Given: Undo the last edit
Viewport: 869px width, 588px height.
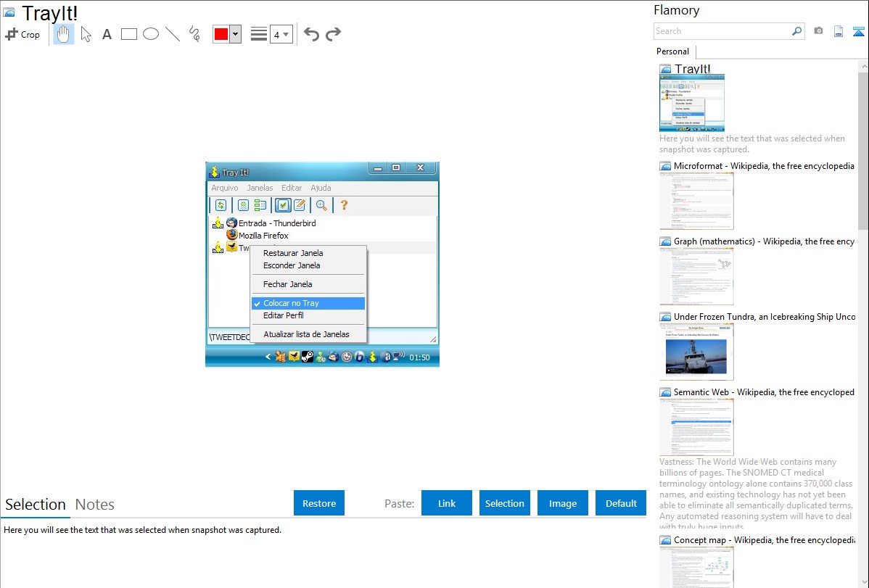Looking at the screenshot, I should coord(311,34).
